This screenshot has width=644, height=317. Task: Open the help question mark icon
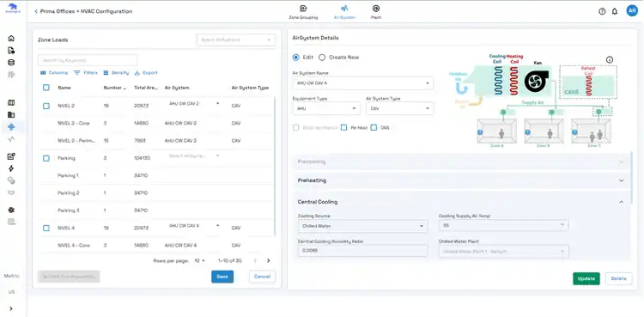[x=602, y=11]
